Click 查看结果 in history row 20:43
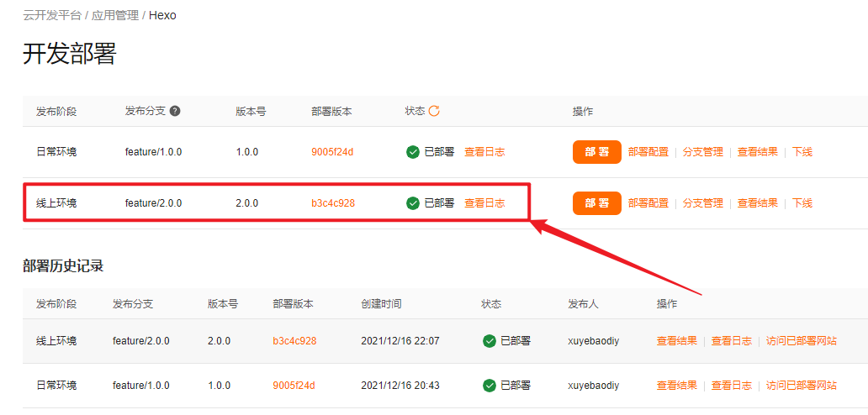 (x=676, y=385)
